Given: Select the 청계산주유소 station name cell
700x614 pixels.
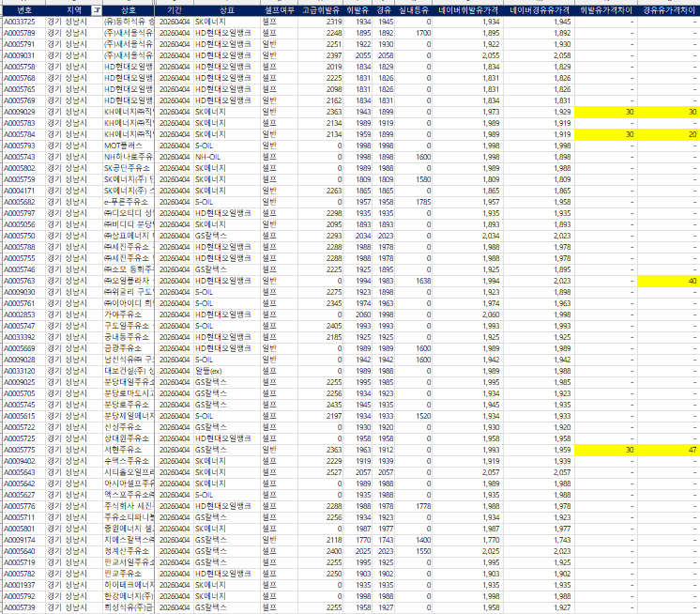Looking at the screenshot, I should tap(129, 551).
